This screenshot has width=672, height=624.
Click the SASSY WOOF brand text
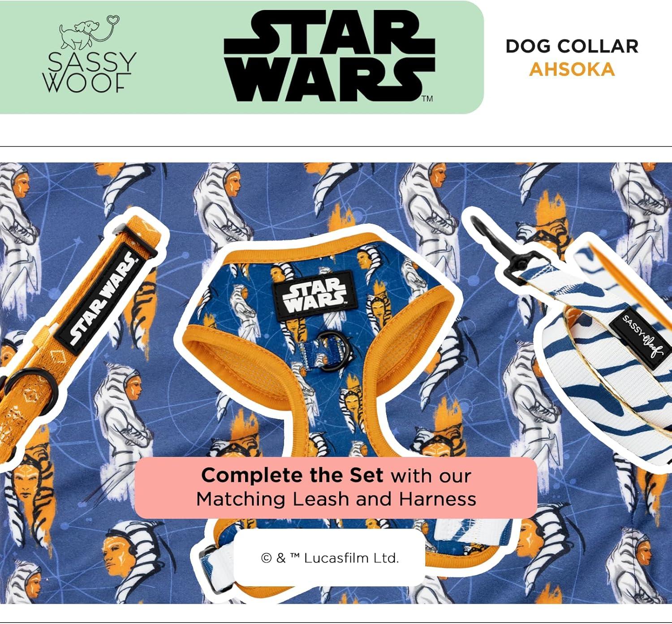click(x=90, y=73)
